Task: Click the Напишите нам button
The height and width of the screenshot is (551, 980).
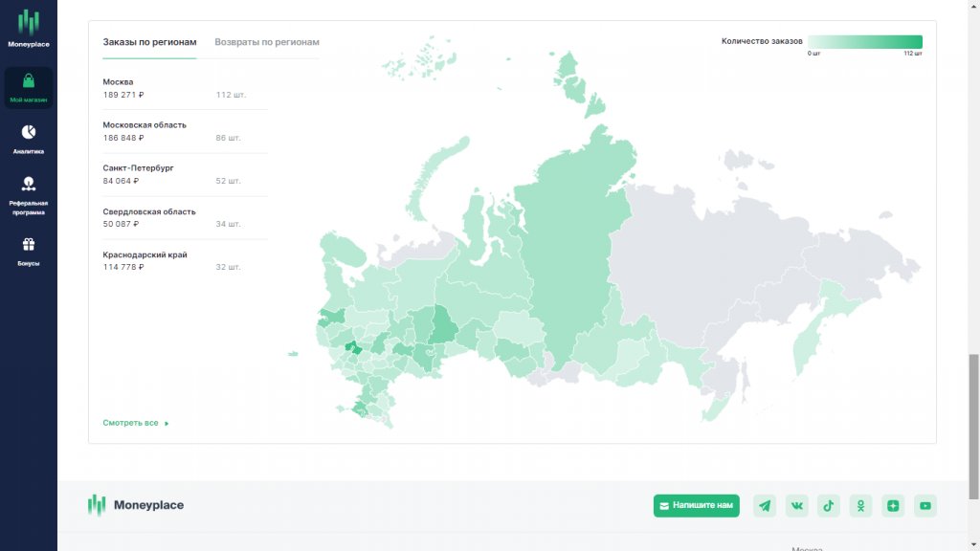Action: coord(697,505)
